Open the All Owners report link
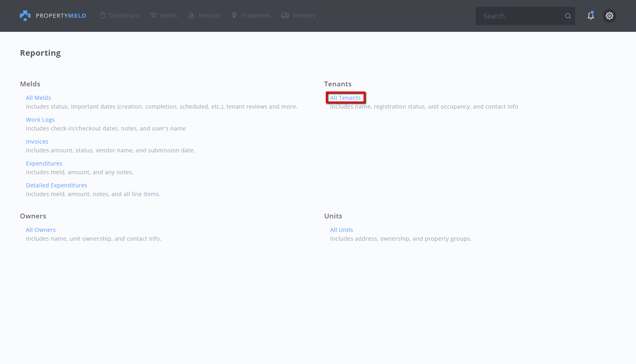636x364 pixels. [x=41, y=230]
